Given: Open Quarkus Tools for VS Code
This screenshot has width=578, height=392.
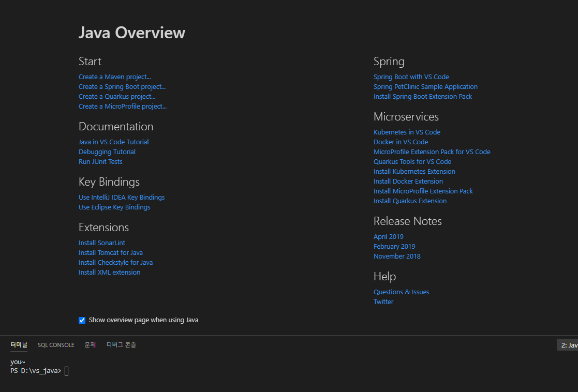Looking at the screenshot, I should click(412, 162).
